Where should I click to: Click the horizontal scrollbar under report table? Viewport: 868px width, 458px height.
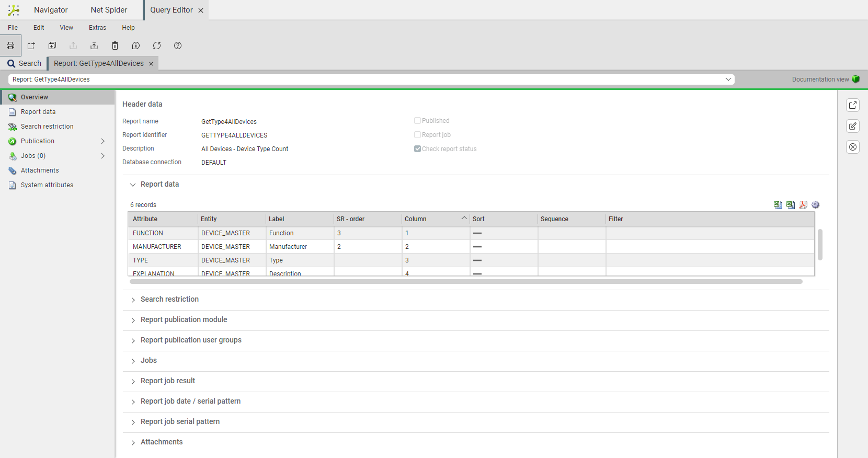click(465, 282)
